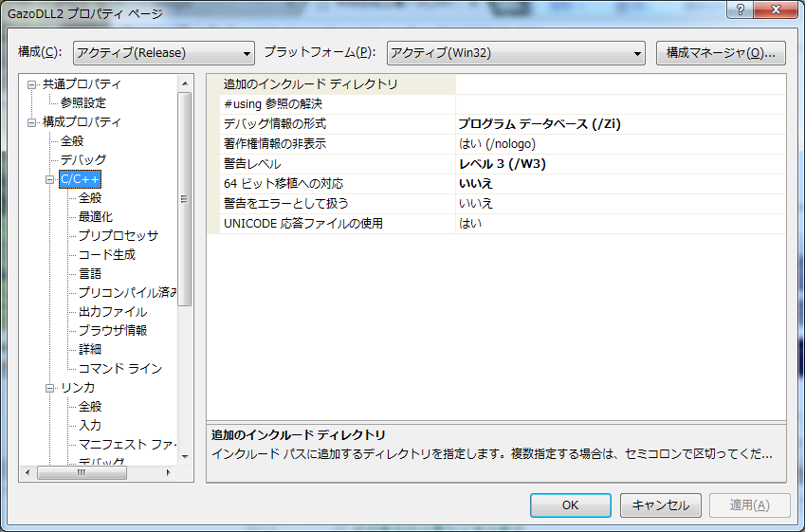Select 最適化 under C/C++

pyautogui.click(x=95, y=216)
